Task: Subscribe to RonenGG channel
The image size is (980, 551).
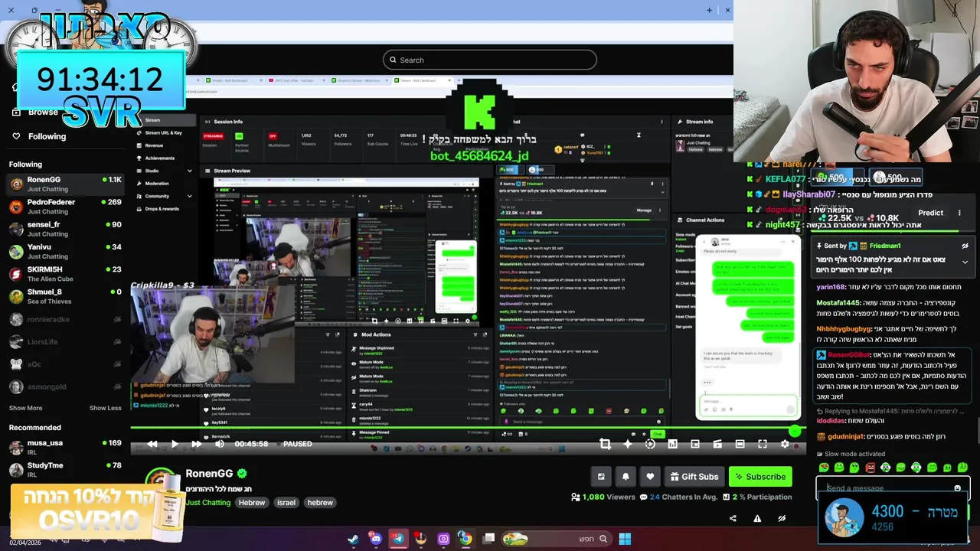Action: click(760, 477)
